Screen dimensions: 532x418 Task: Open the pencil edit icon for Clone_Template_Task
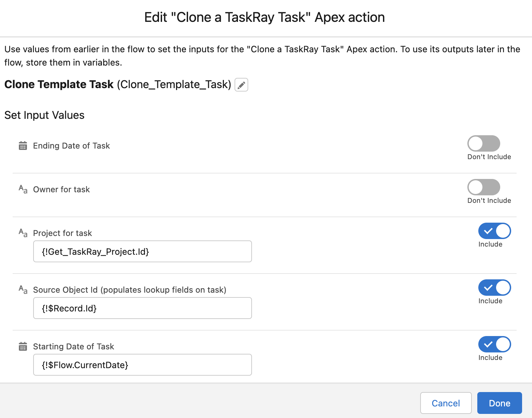[x=241, y=85]
